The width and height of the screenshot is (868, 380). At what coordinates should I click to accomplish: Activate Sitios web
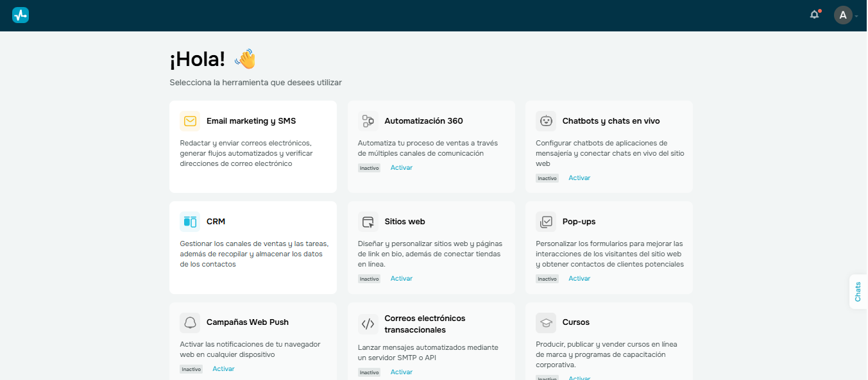(x=401, y=278)
